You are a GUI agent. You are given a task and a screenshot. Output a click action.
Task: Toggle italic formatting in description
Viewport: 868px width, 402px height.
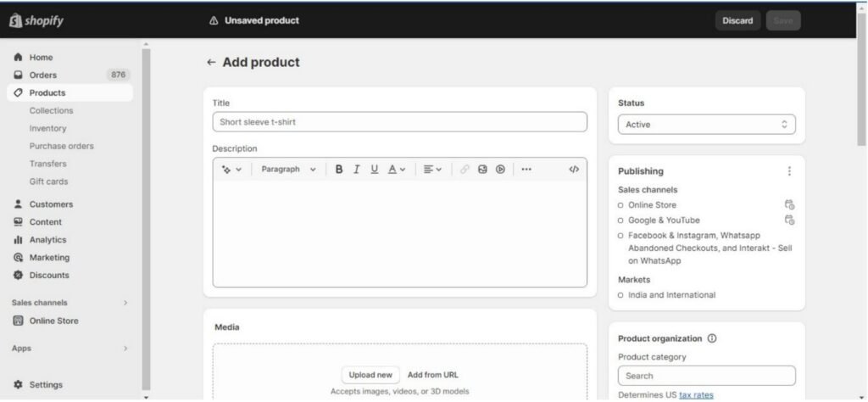357,170
